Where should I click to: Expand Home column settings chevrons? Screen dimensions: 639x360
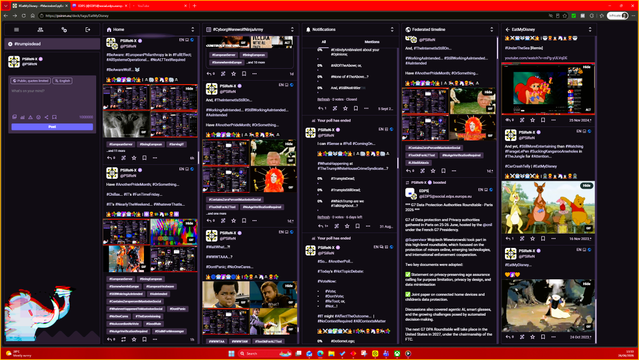coord(193,30)
